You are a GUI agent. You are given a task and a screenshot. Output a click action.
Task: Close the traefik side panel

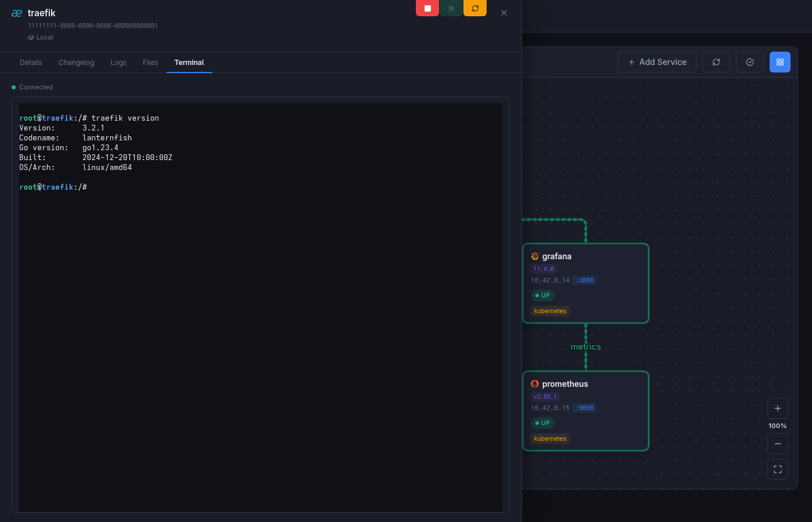click(x=504, y=13)
